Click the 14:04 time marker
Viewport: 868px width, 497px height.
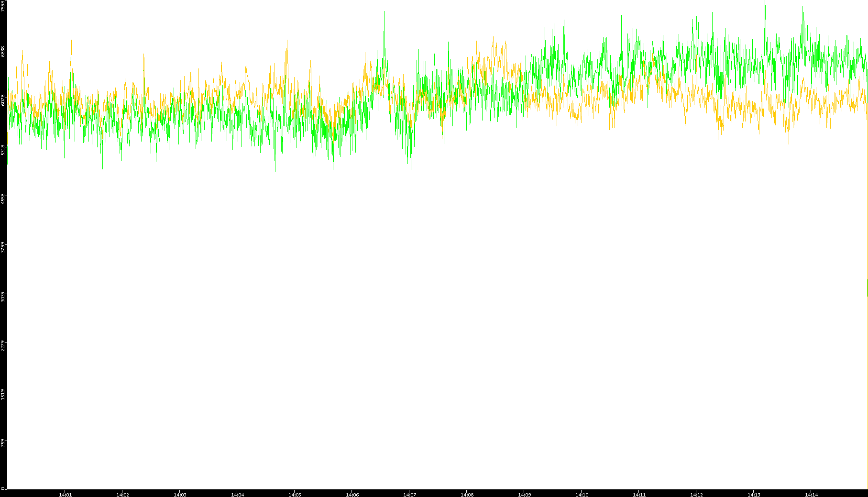[237, 495]
